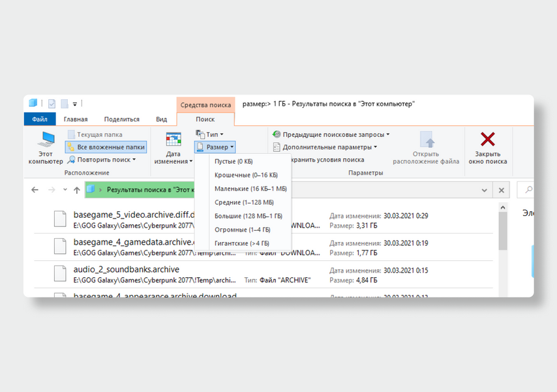
Task: Select the audio_2_soundbanks.archive file
Action: click(263, 275)
